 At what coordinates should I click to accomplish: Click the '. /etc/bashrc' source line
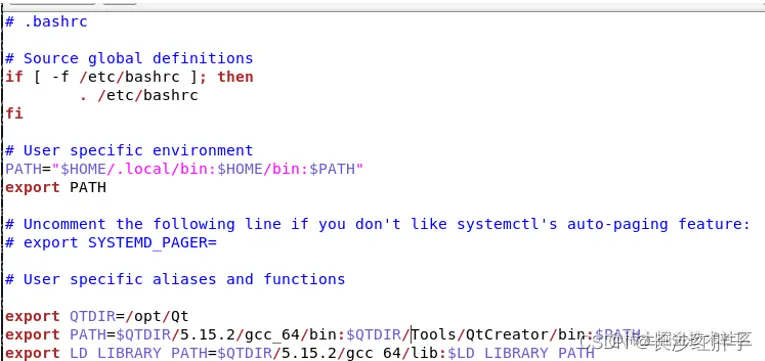coord(139,95)
